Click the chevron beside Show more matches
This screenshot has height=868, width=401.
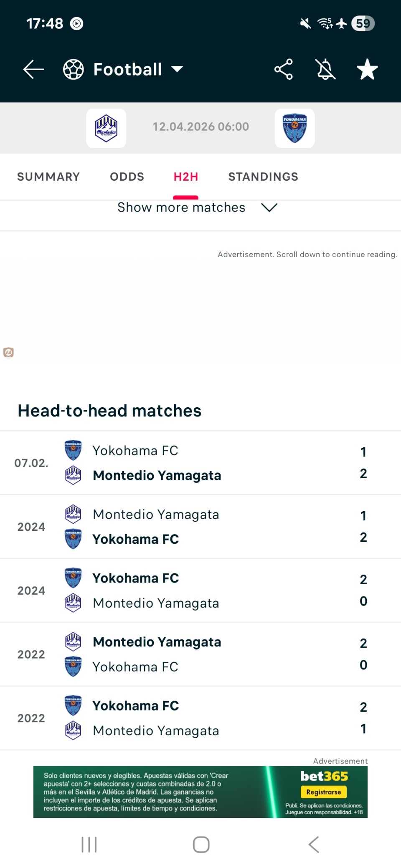(269, 207)
